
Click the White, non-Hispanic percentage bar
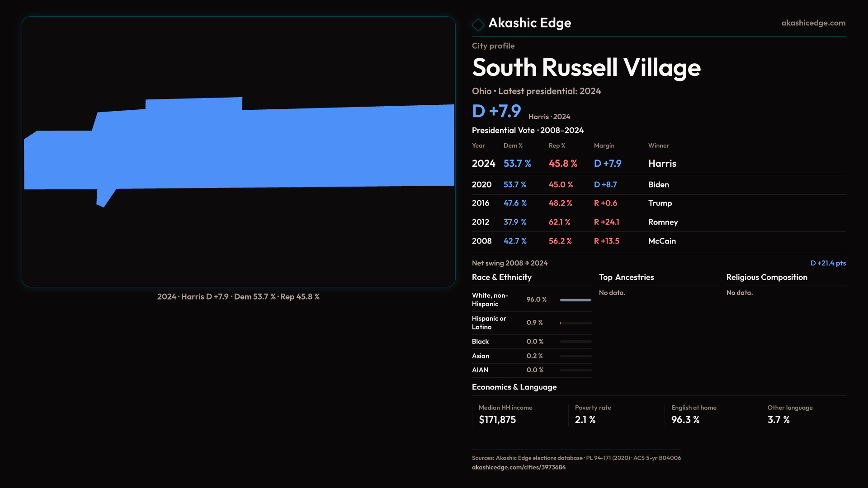tap(575, 300)
